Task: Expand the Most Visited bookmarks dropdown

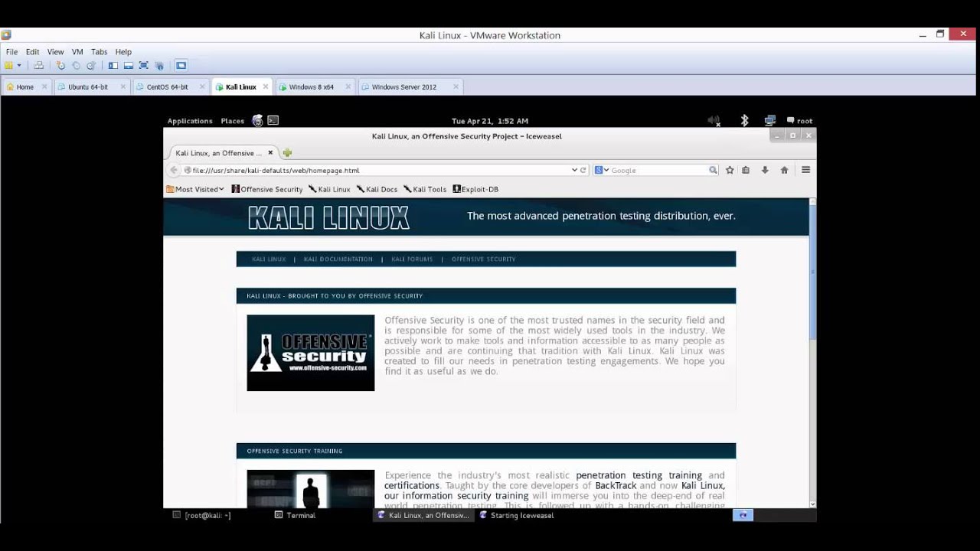Action: click(x=195, y=189)
